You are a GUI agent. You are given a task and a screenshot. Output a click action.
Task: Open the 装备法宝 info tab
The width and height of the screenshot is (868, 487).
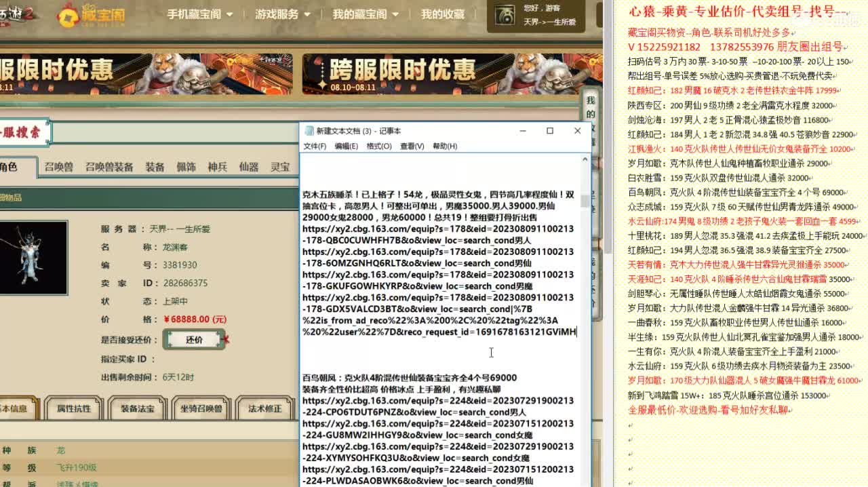(138, 408)
